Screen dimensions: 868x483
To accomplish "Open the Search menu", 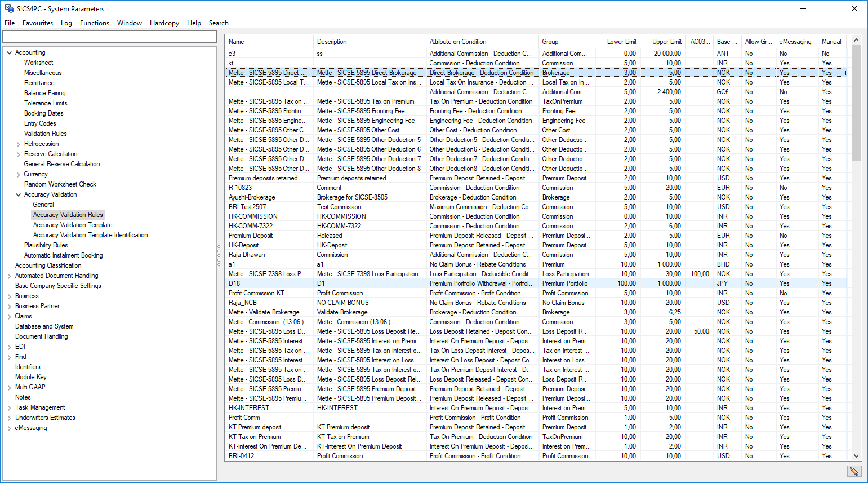I will click(x=218, y=23).
